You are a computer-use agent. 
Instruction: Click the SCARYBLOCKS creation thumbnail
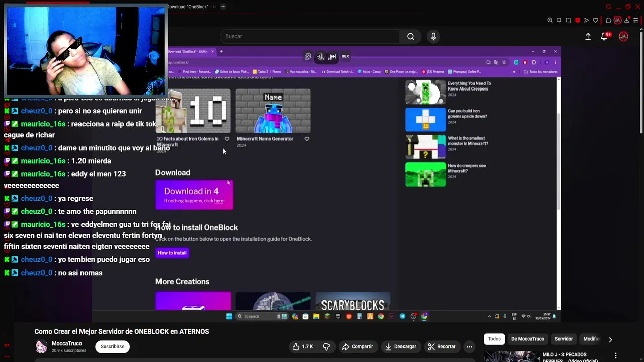point(353,301)
